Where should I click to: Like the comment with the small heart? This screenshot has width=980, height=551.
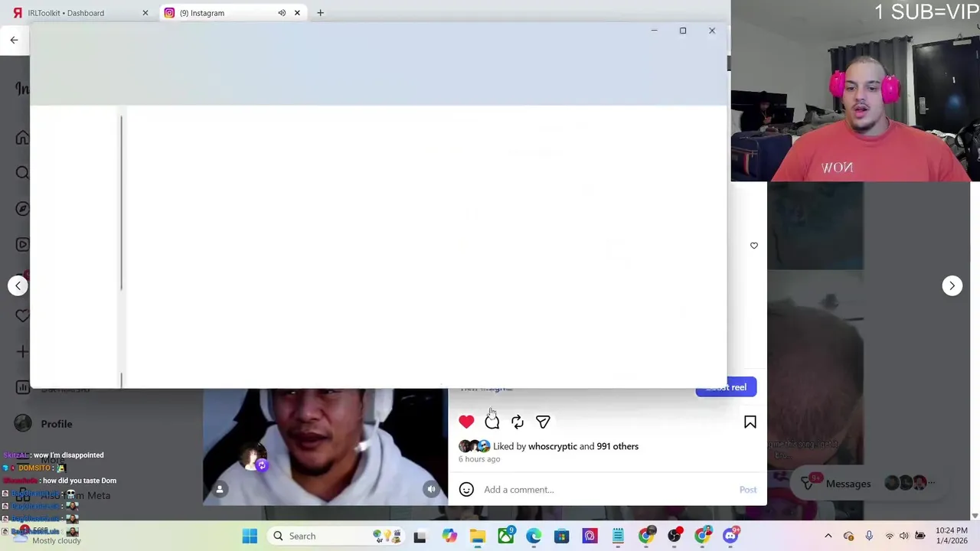(754, 246)
